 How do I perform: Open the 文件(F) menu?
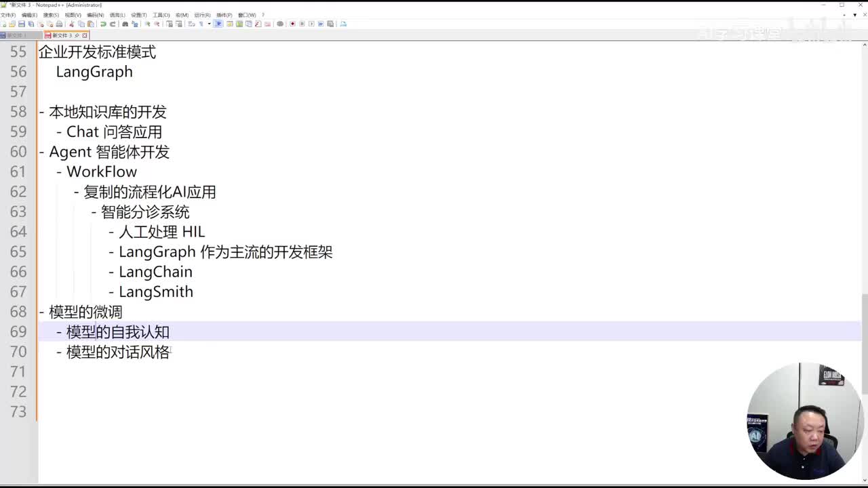[8, 15]
